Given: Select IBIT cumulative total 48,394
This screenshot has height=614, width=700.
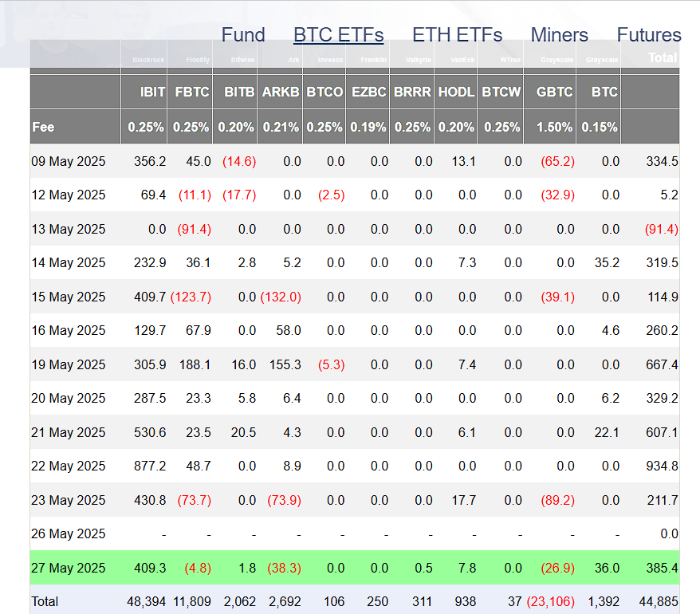Looking at the screenshot, I should coord(147,602).
